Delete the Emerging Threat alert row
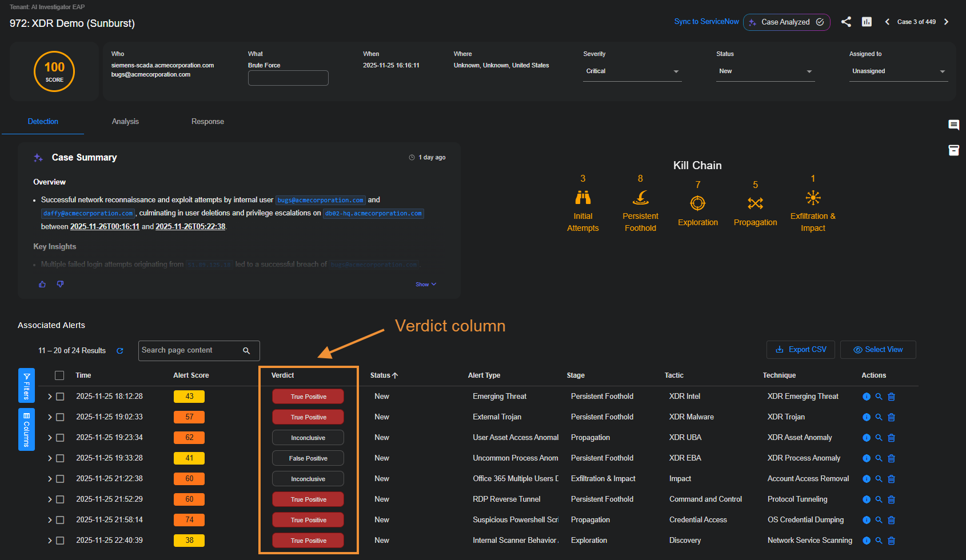The height and width of the screenshot is (560, 966). click(891, 397)
